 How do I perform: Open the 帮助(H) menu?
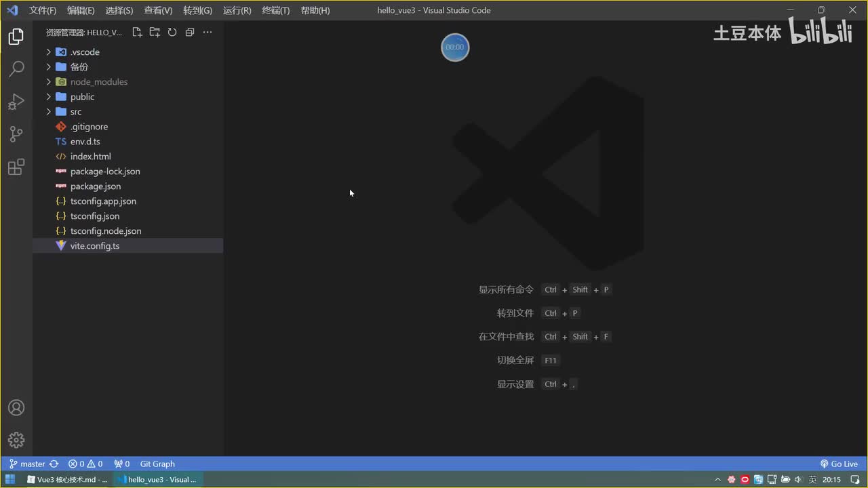pyautogui.click(x=315, y=10)
